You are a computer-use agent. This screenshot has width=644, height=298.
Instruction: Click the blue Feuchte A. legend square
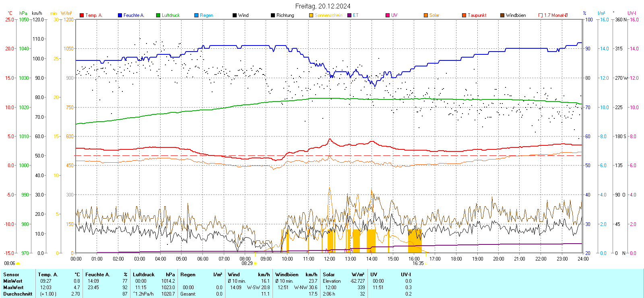(x=120, y=15)
